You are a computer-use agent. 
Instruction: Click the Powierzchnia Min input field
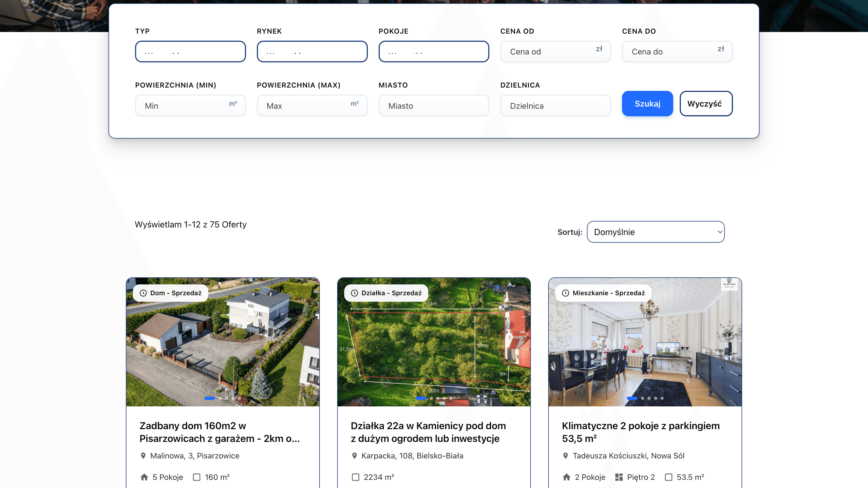pyautogui.click(x=190, y=106)
